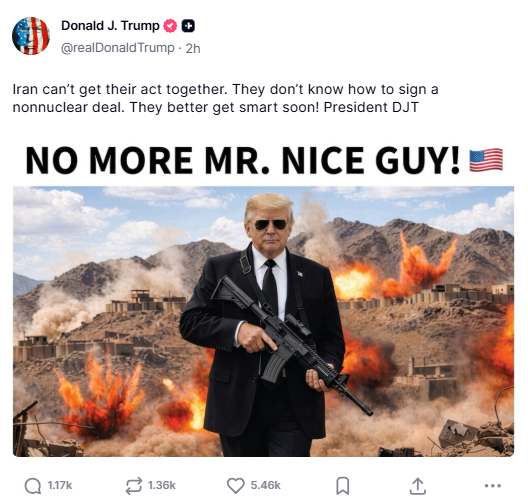Click the reply speech bubble icon
528x504 pixels.
pos(32,486)
